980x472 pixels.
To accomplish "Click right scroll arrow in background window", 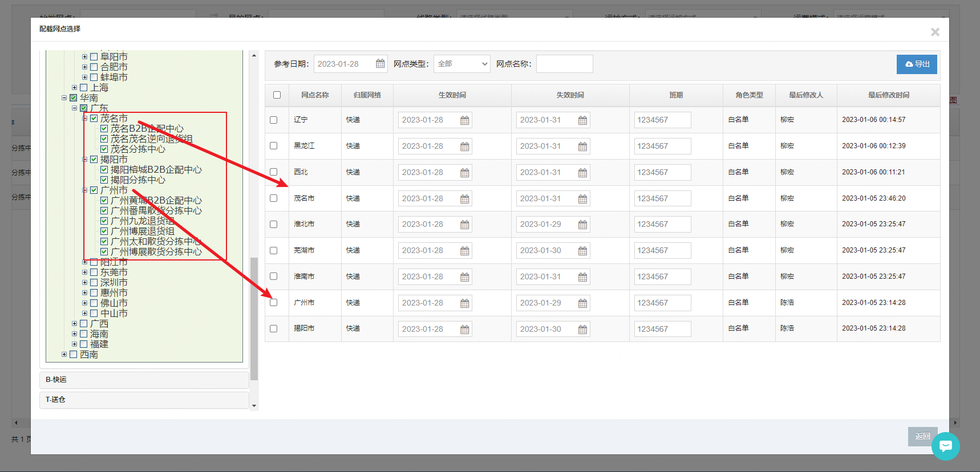I will (x=955, y=423).
